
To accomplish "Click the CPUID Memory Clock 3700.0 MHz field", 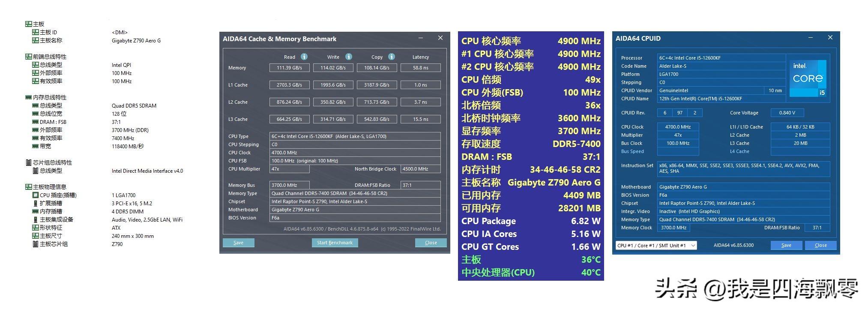I will (673, 228).
